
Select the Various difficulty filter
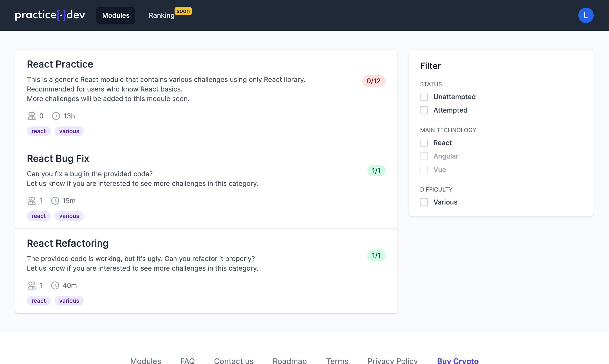pos(424,202)
